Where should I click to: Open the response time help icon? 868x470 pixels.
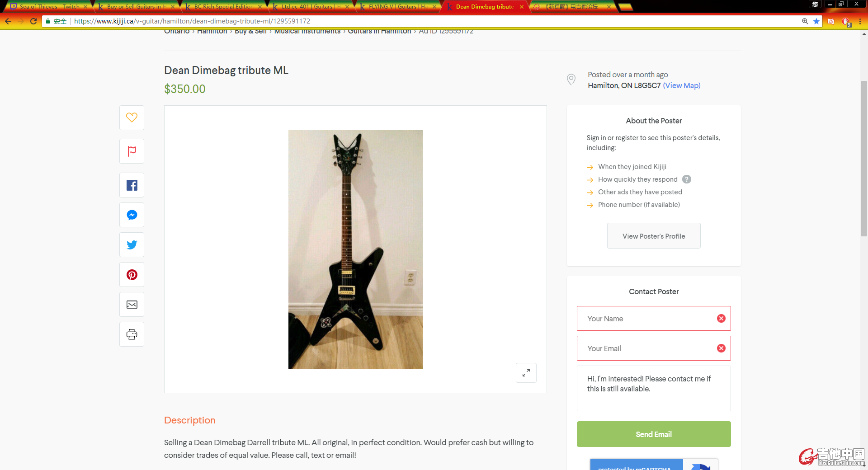tap(686, 179)
